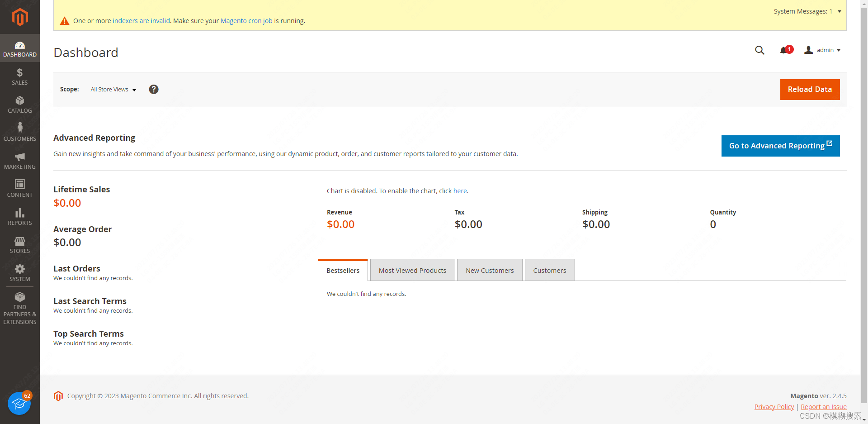Click Go to Advanced Reporting button
The image size is (868, 424).
click(x=780, y=146)
